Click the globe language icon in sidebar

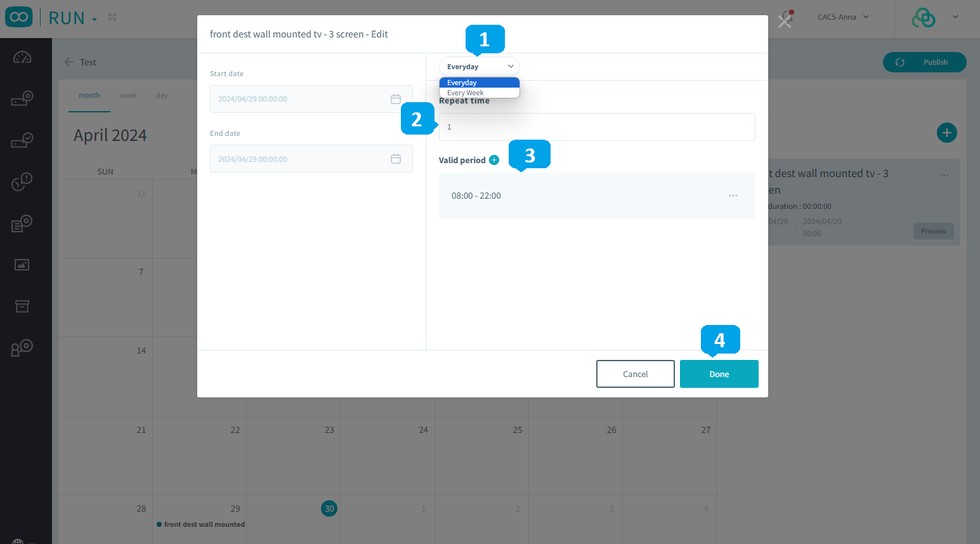click(x=18, y=541)
